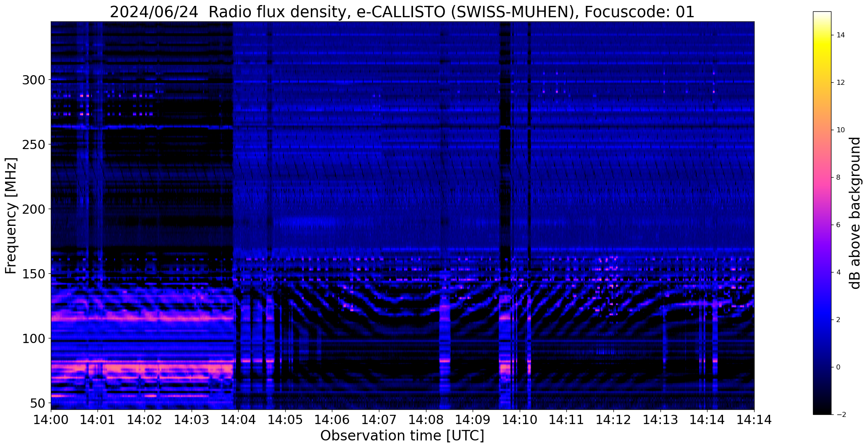Click the 14:08 time tick label
The image size is (868, 448).
[x=426, y=419]
